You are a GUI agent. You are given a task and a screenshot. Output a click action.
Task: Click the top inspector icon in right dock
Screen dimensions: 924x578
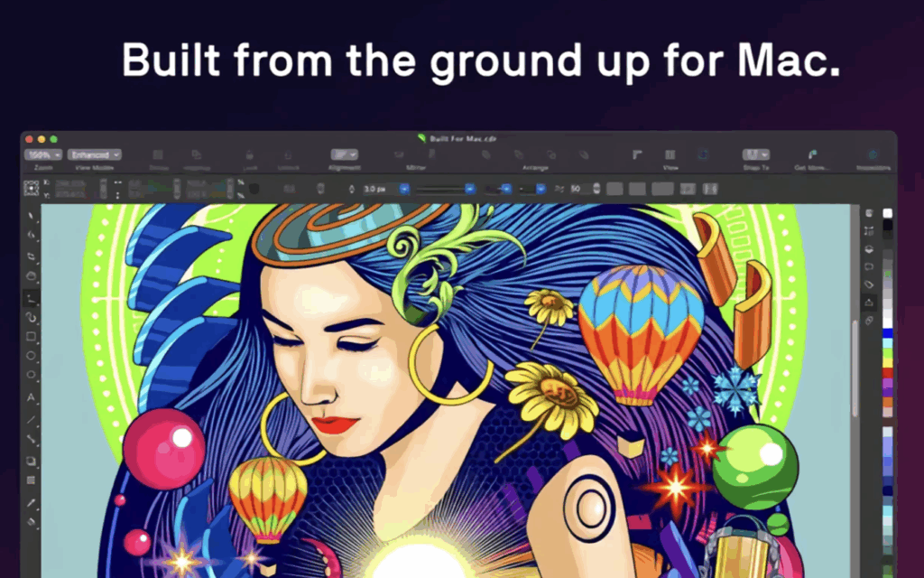tap(869, 213)
